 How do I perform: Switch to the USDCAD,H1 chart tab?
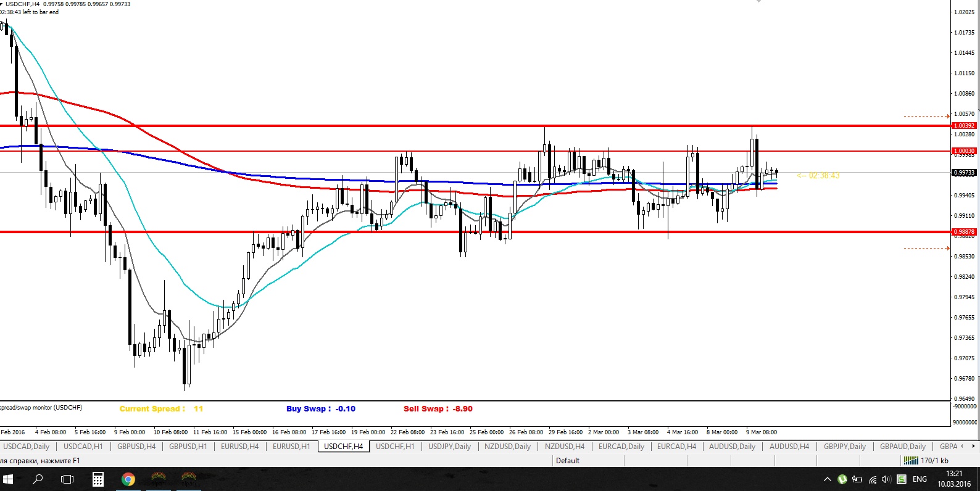83,446
